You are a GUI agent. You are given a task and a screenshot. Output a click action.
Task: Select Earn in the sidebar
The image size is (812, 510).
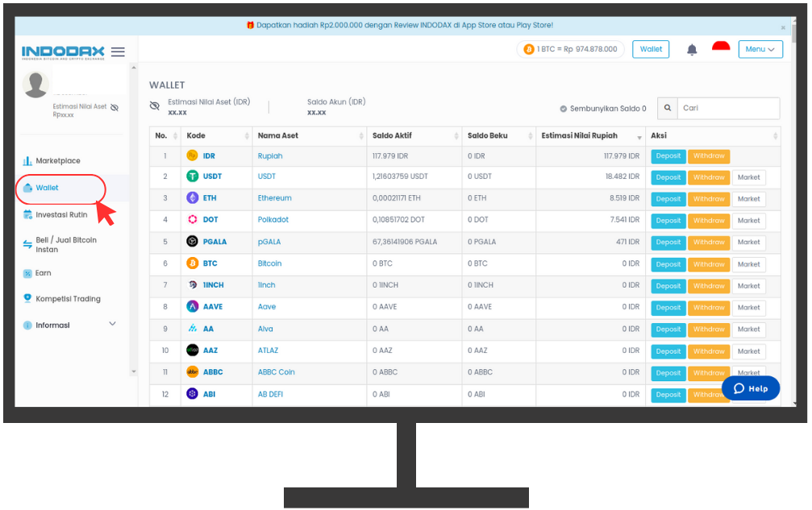[43, 273]
